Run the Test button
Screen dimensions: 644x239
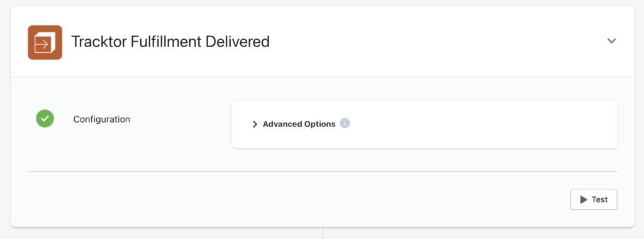(594, 199)
